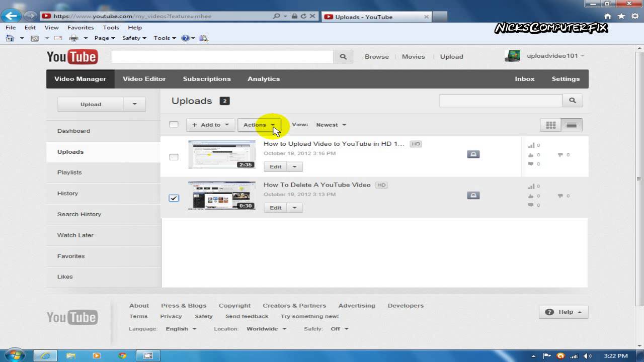
Task: Expand the Edit arrow for How To Delete video
Action: point(294,208)
